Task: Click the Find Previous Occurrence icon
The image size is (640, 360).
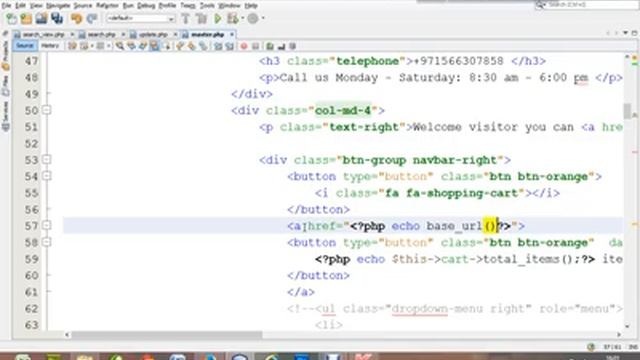Action: tap(131, 46)
